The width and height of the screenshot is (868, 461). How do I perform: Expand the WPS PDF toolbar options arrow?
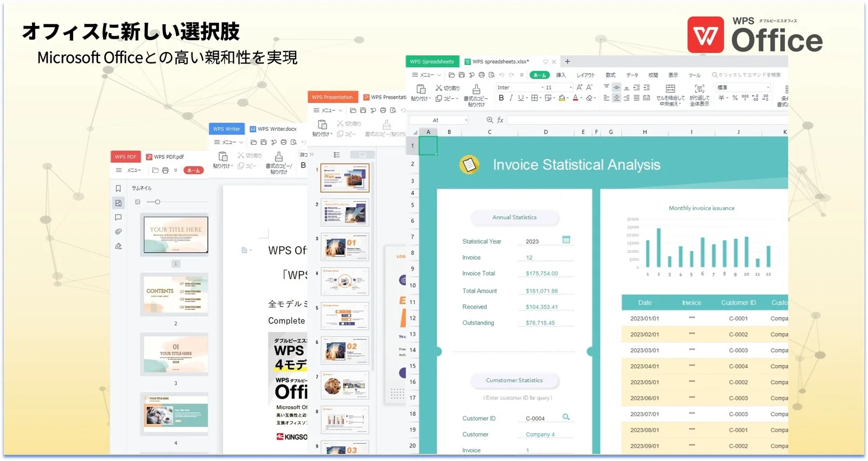tap(176, 170)
